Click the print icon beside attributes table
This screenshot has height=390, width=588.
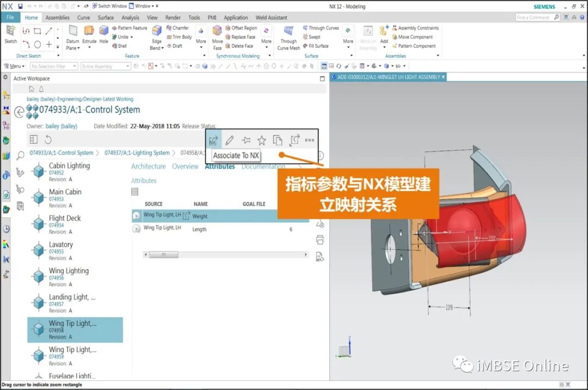320,240
